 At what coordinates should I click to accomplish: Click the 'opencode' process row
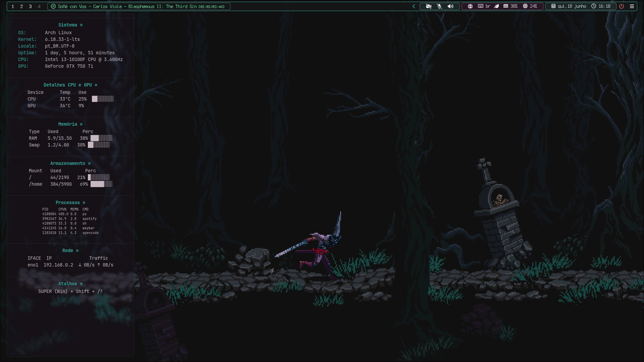point(70,233)
